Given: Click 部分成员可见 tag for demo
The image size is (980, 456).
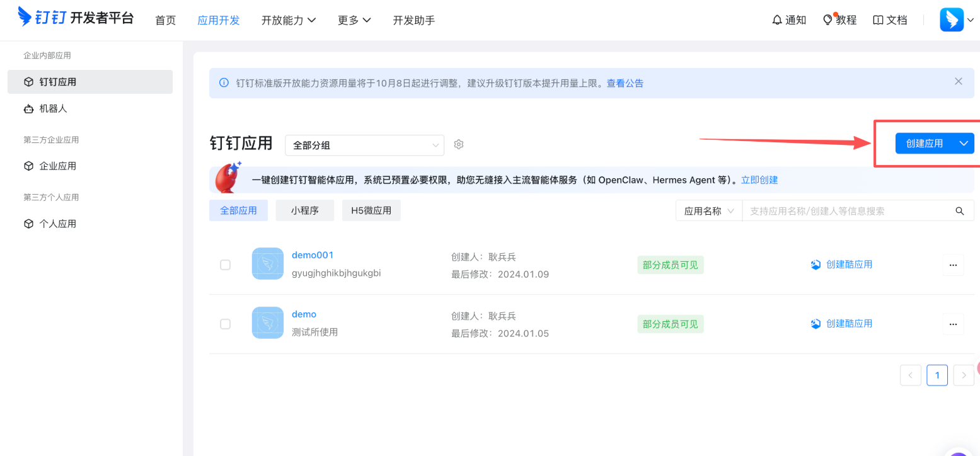Looking at the screenshot, I should pyautogui.click(x=671, y=324).
